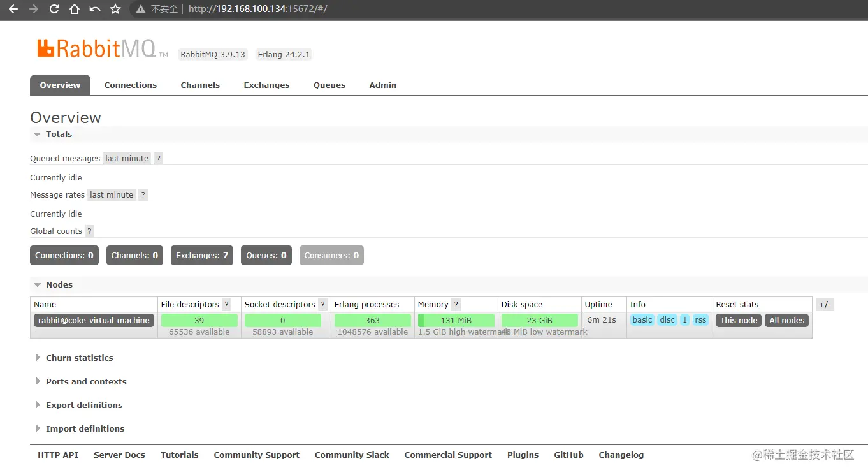The image size is (868, 475).
Task: Open the Server Docs footer link
Action: 119,455
